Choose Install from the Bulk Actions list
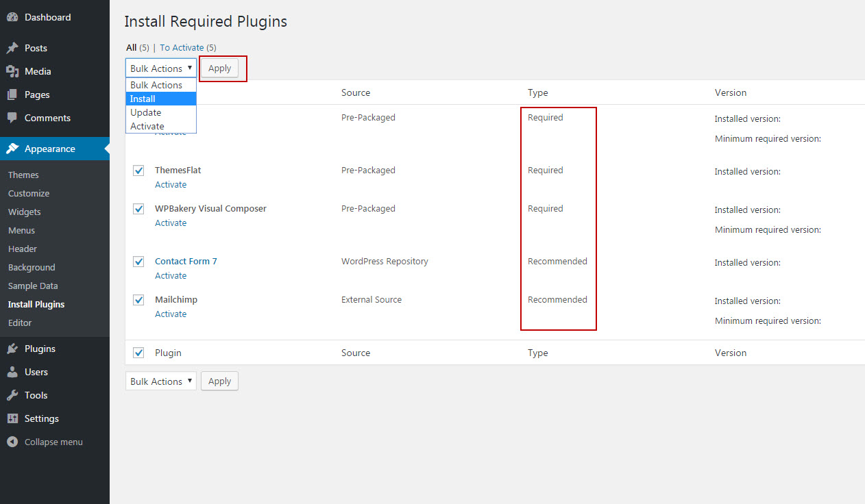Screen dimensions: 865x504 pos(160,99)
